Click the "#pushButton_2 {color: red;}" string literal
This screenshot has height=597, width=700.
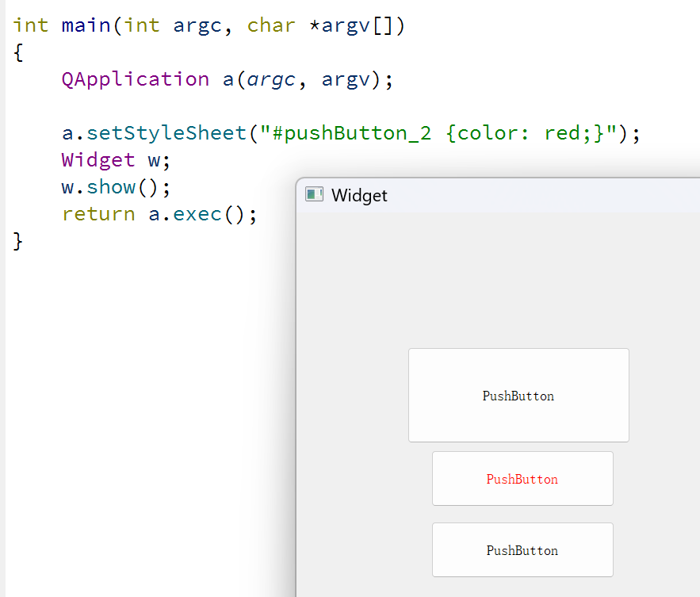(x=438, y=133)
